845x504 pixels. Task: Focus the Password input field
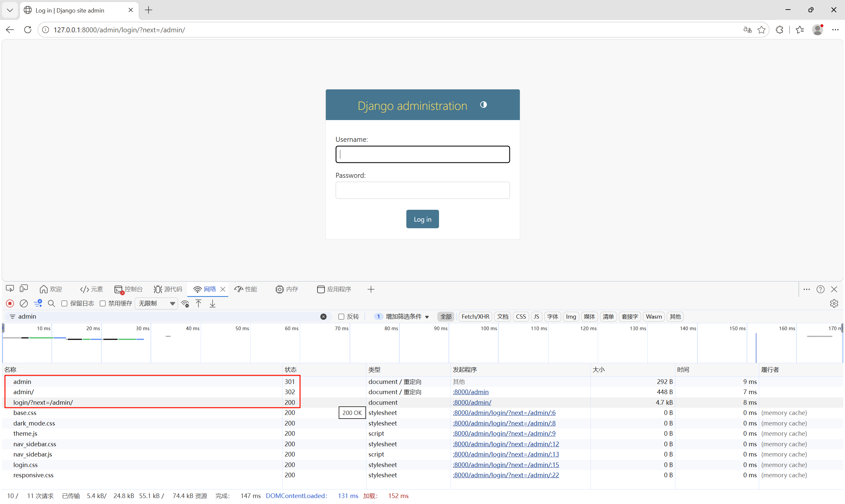tap(422, 190)
